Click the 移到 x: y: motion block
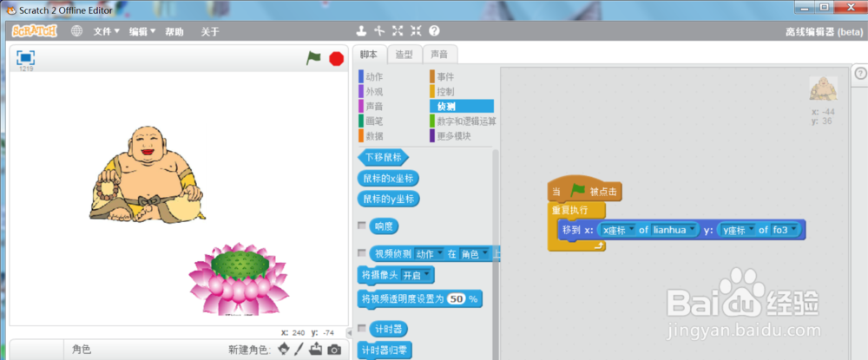The height and width of the screenshot is (360, 868). 681,230
